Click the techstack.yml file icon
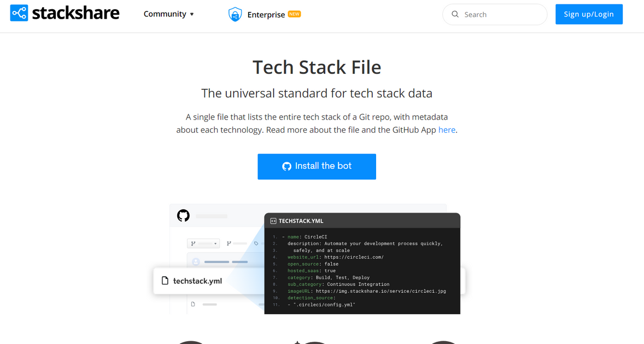This screenshot has width=644, height=344. click(x=164, y=281)
